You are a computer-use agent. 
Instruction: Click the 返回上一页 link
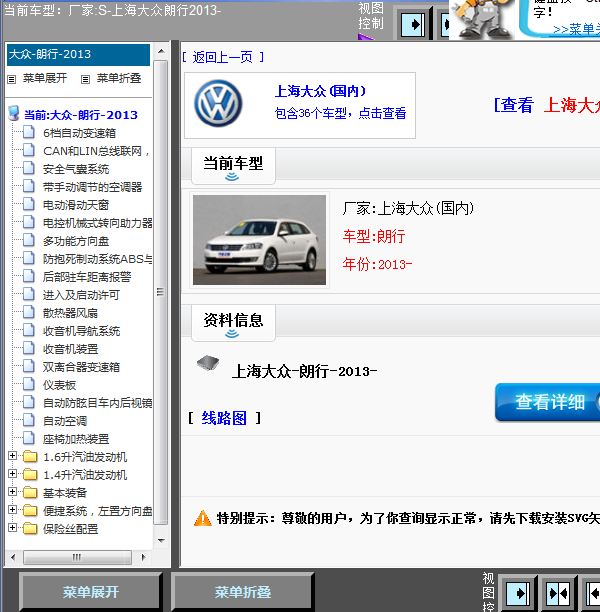point(223,57)
